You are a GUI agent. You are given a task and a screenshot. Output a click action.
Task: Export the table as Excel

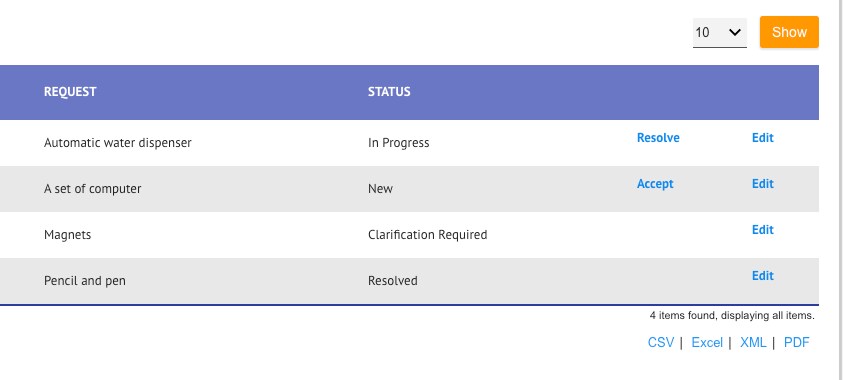(707, 342)
